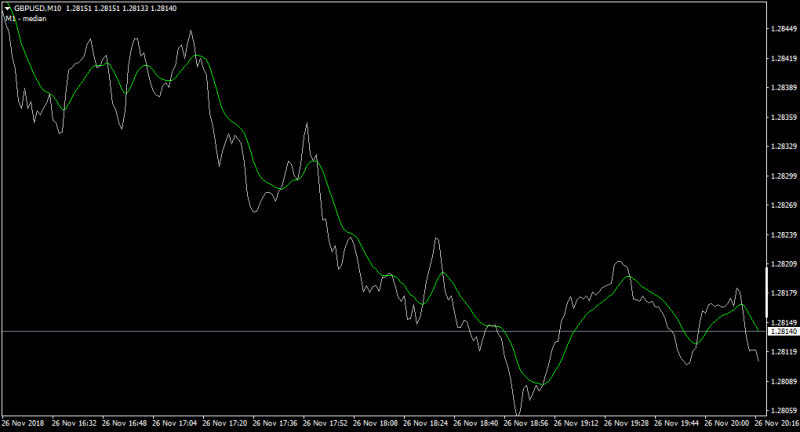Open the chart menu triangle beside GBPUSD

click(7, 9)
